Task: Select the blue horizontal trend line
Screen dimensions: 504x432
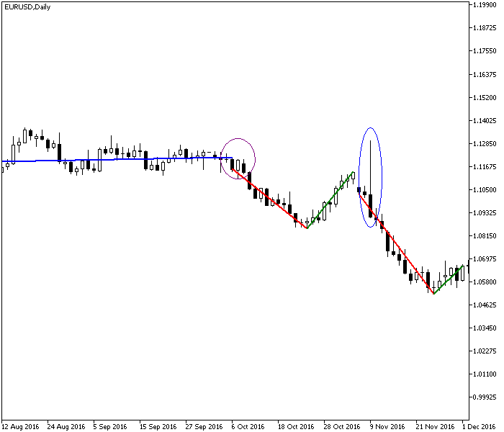Action: (x=115, y=159)
